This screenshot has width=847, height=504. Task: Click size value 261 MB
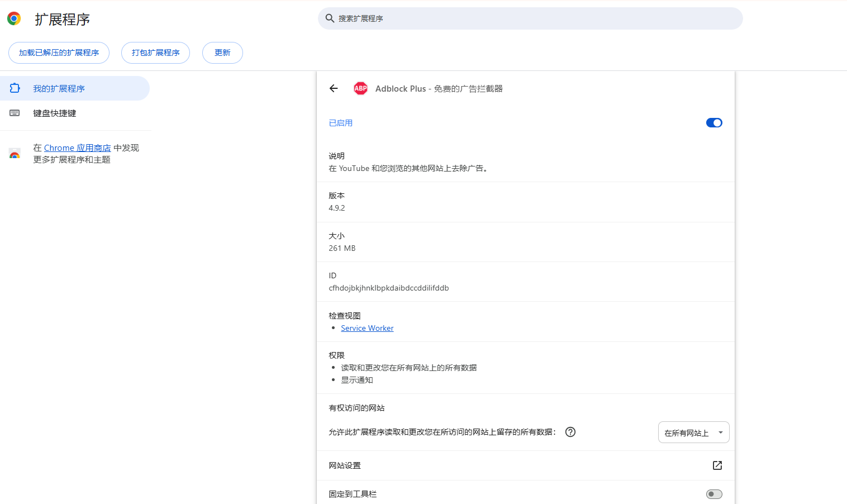point(342,248)
